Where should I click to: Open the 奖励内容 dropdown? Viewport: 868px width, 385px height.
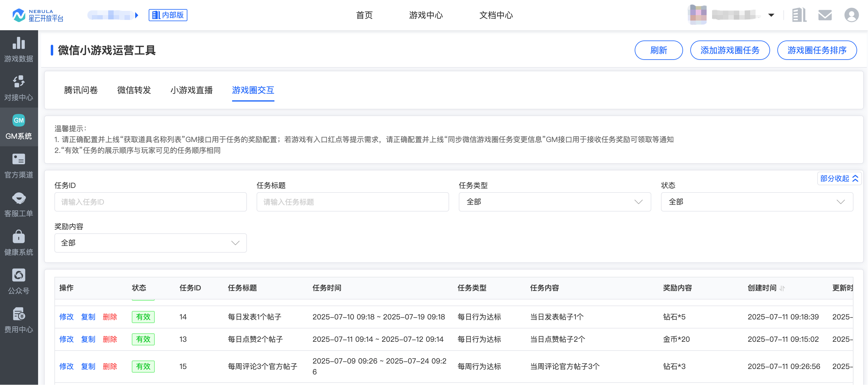(151, 243)
